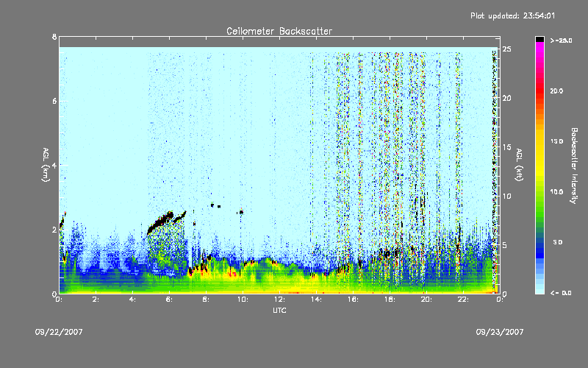Click the '18:' hour label on time axis
The width and height of the screenshot is (588, 368).
390,300
